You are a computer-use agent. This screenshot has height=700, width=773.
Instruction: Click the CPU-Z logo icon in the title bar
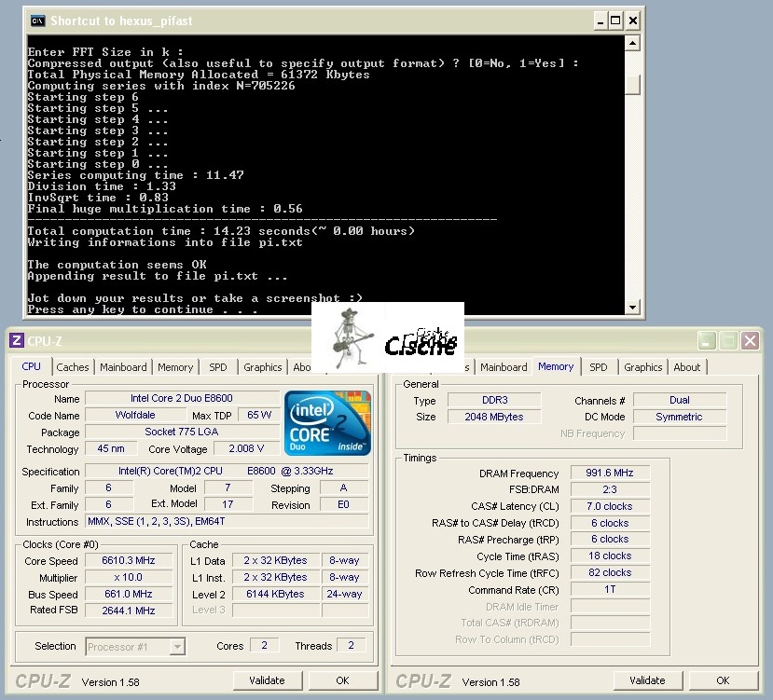pos(16,340)
